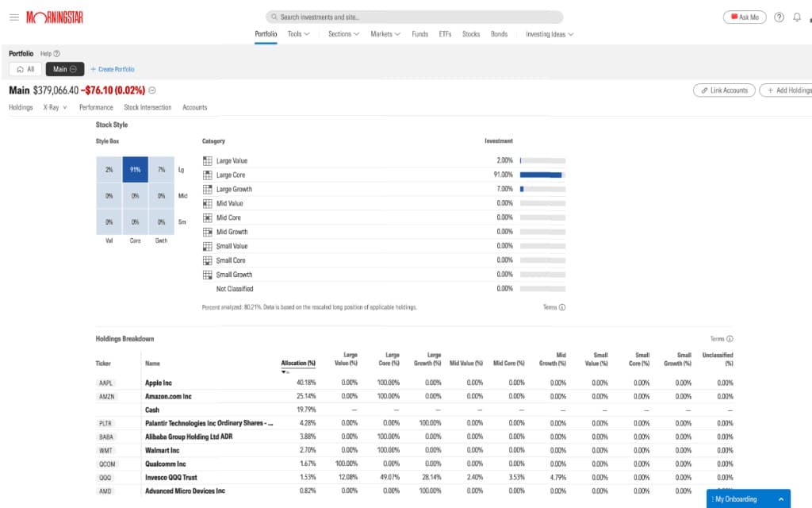Switch to the Performance tab
Image resolution: width=812 pixels, height=508 pixels.
[96, 107]
